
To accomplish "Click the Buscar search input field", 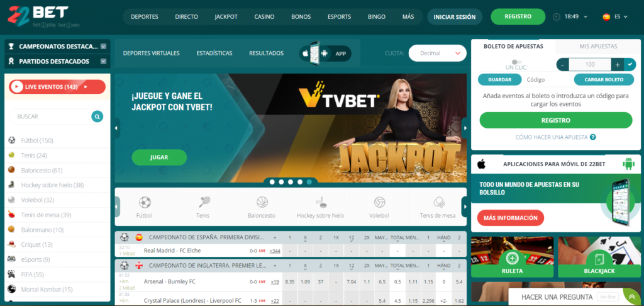I will 52,116.
